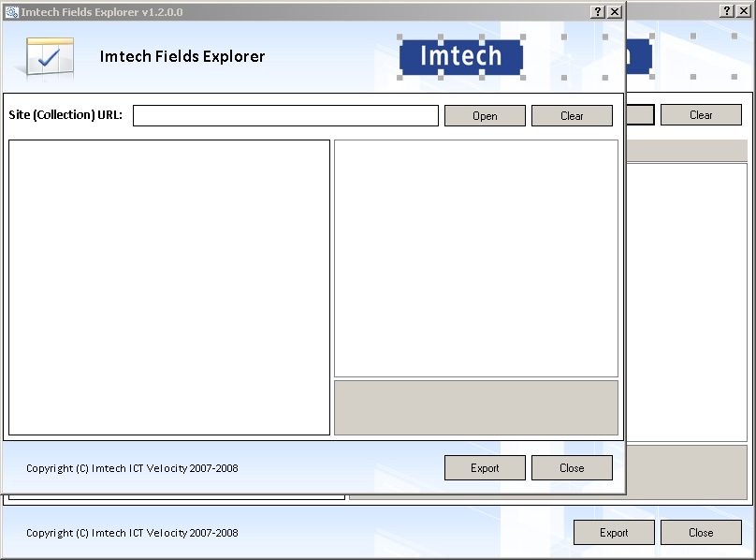This screenshot has height=560, width=756.
Task: Click 'Site (Collection) URL:' label
Action: [65, 115]
